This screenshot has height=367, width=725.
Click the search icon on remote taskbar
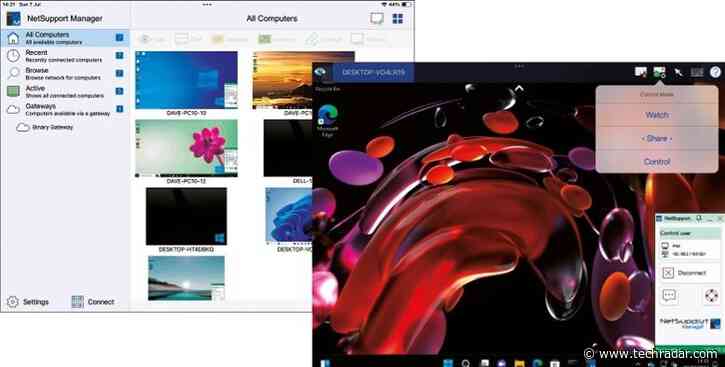466,363
